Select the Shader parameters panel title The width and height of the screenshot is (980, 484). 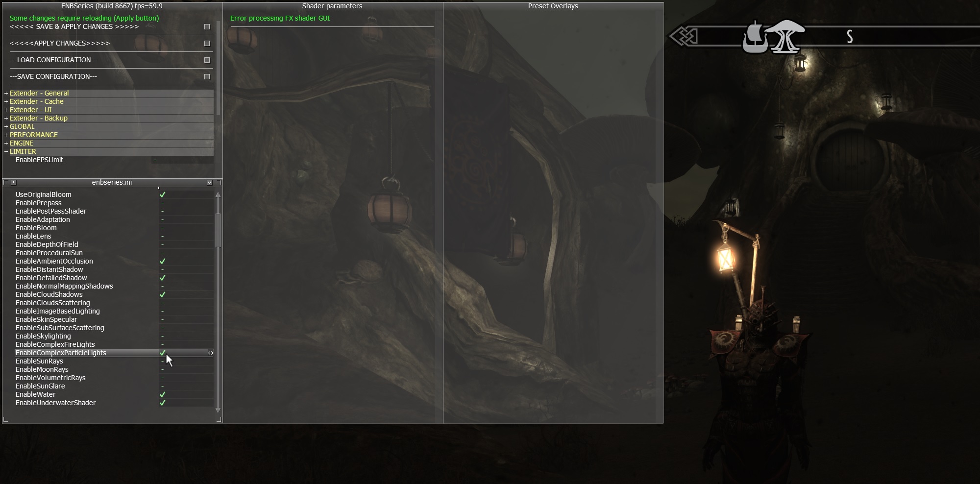(332, 6)
